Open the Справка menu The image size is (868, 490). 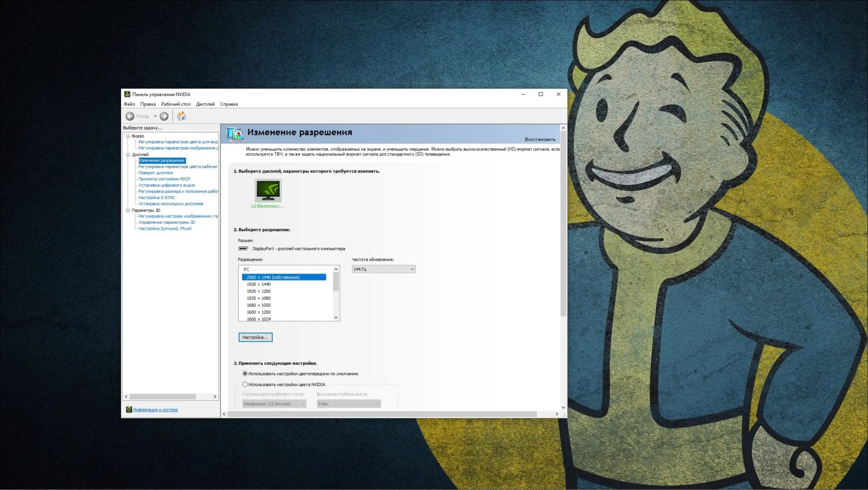click(229, 104)
